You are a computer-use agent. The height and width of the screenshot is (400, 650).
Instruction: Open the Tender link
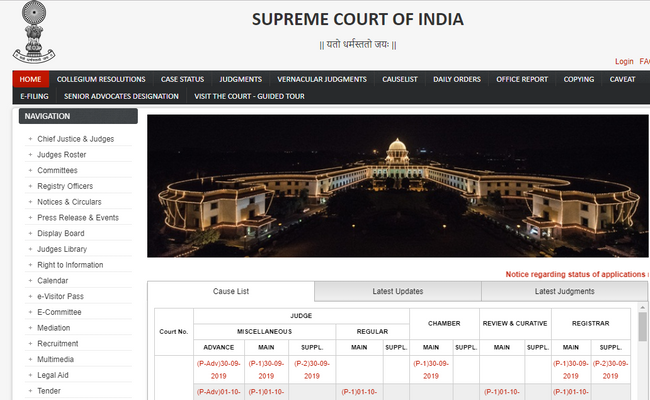[x=49, y=391]
